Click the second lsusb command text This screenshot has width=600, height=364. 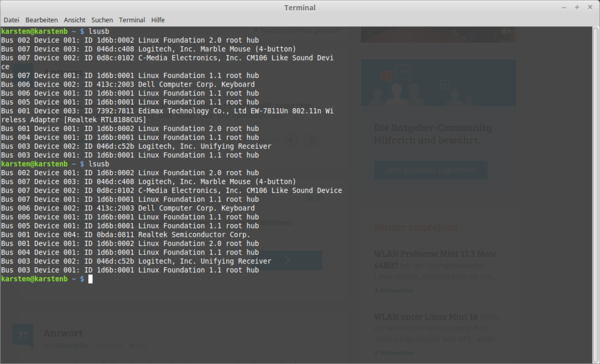(x=99, y=164)
